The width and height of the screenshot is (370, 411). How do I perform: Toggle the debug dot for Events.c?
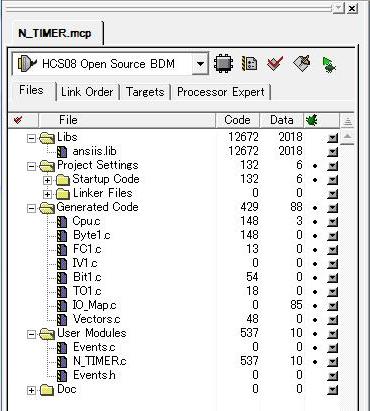315,348
